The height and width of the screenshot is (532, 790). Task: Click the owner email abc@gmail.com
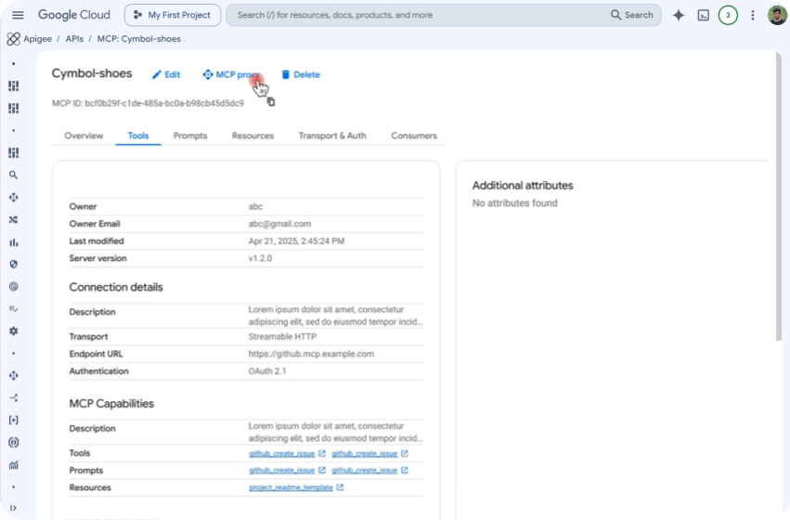tap(279, 224)
